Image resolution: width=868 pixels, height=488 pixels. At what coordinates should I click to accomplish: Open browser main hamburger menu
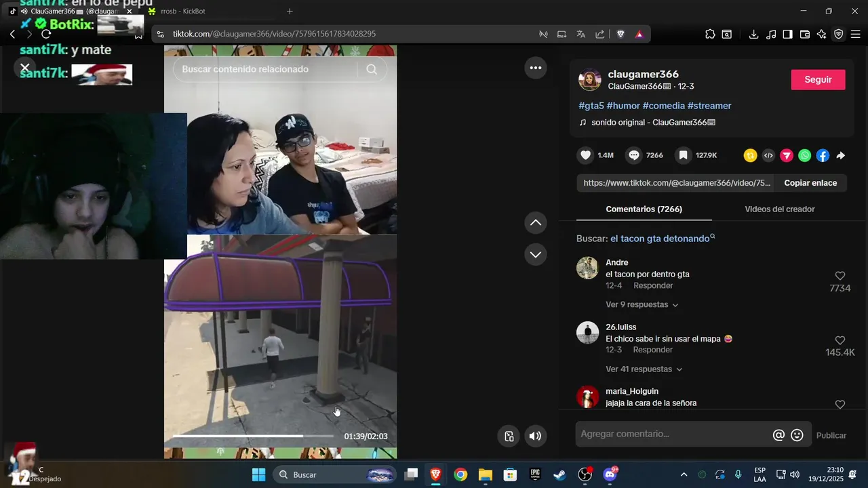(855, 34)
